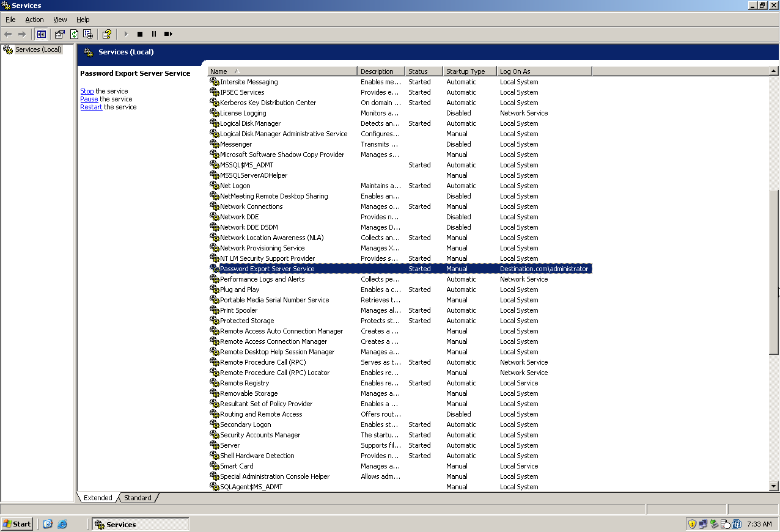This screenshot has width=780, height=532.
Task: Click the gear icon beside Network DDE DSDM
Action: tap(214, 227)
